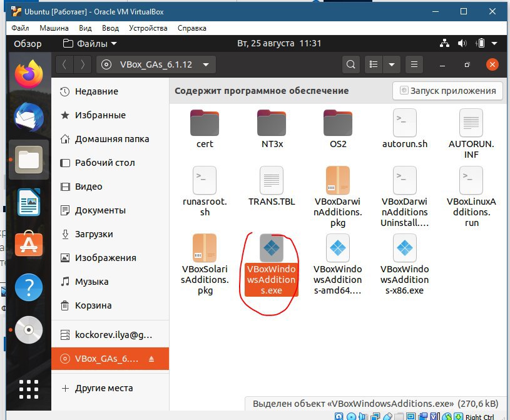Open Видео folder in sidebar
Viewport: 510px width, 420px height.
click(110, 187)
